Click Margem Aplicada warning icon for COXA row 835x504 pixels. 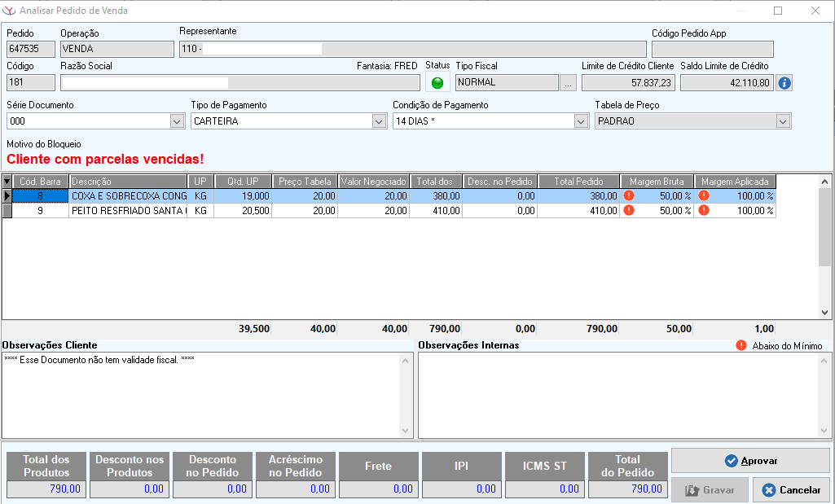pos(704,196)
